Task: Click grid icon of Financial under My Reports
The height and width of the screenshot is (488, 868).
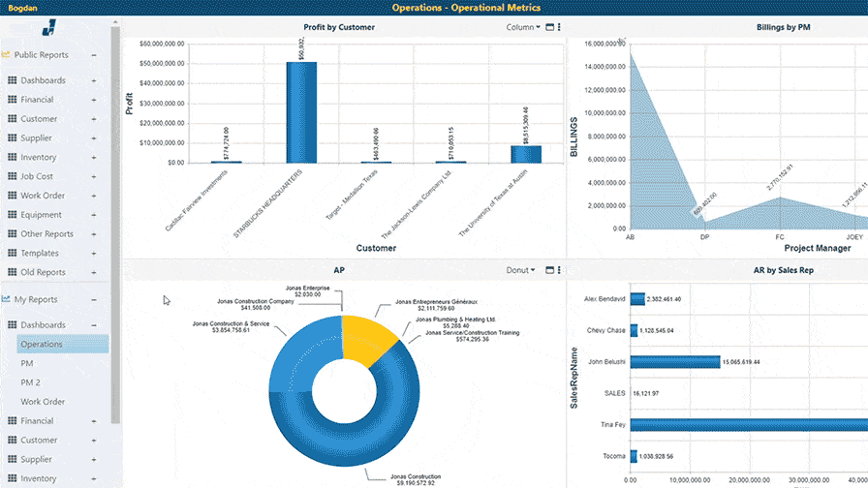Action: point(13,420)
